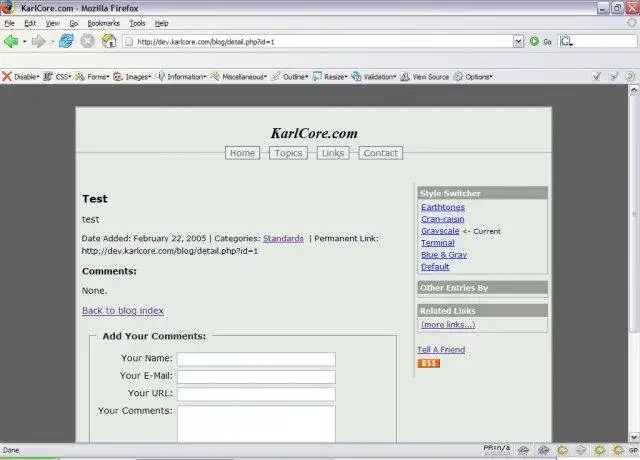The width and height of the screenshot is (640, 460).
Task: Click the green Back arrow button
Action: [x=11, y=41]
